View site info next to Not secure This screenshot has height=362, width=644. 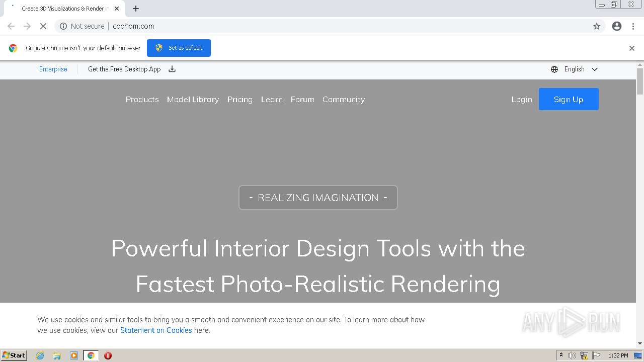[x=63, y=26]
